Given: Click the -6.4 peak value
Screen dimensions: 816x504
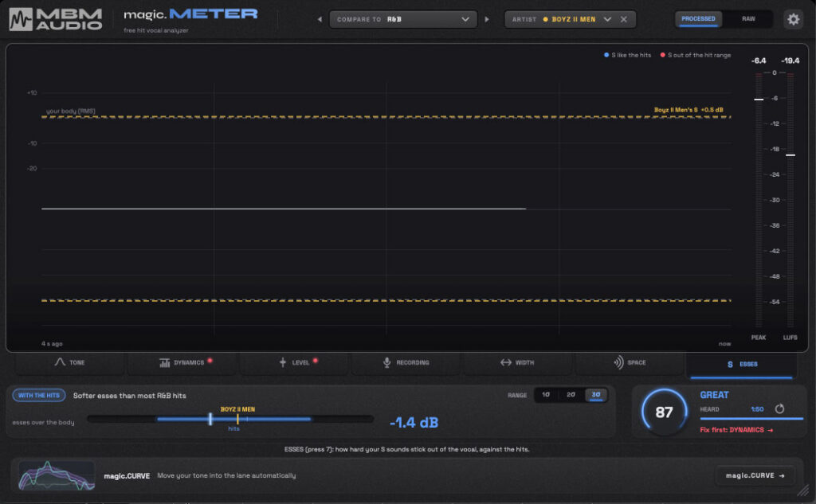Looking at the screenshot, I should pos(759,61).
